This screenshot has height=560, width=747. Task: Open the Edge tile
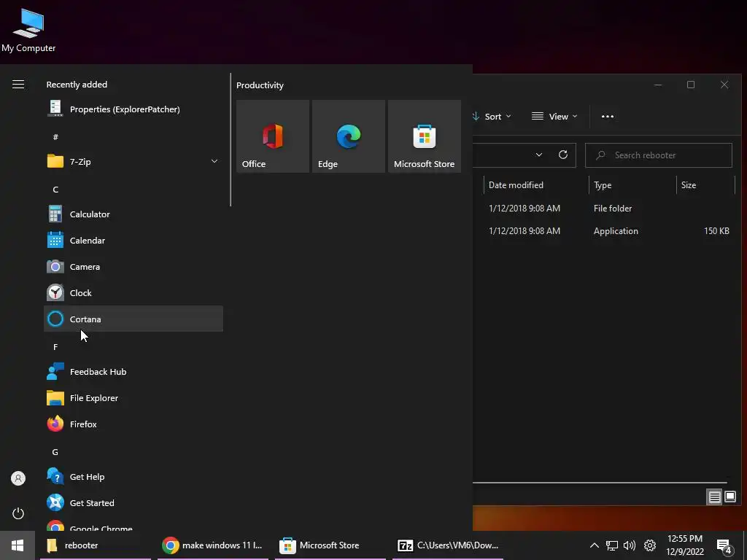(x=349, y=136)
